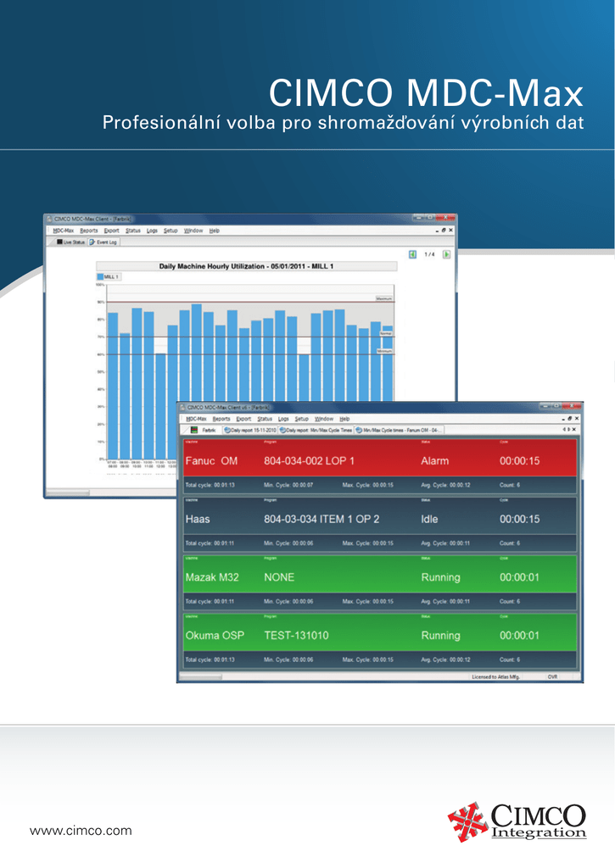Click the tab scroll arrows in v6 client
The image size is (615, 868).
[567, 430]
